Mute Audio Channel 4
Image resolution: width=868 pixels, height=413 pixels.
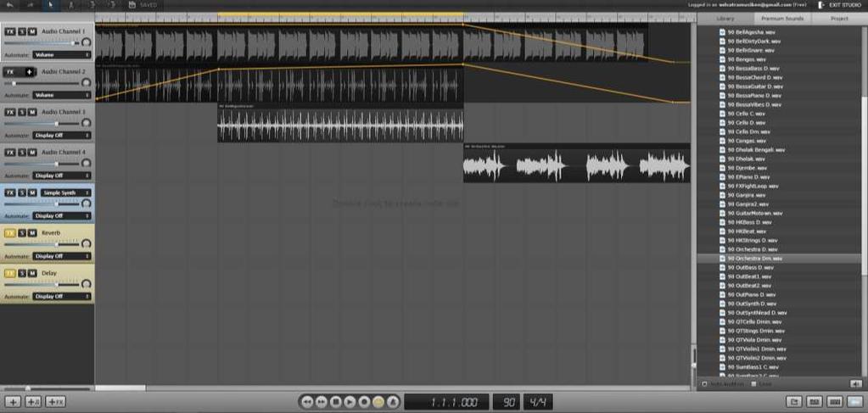(x=32, y=153)
